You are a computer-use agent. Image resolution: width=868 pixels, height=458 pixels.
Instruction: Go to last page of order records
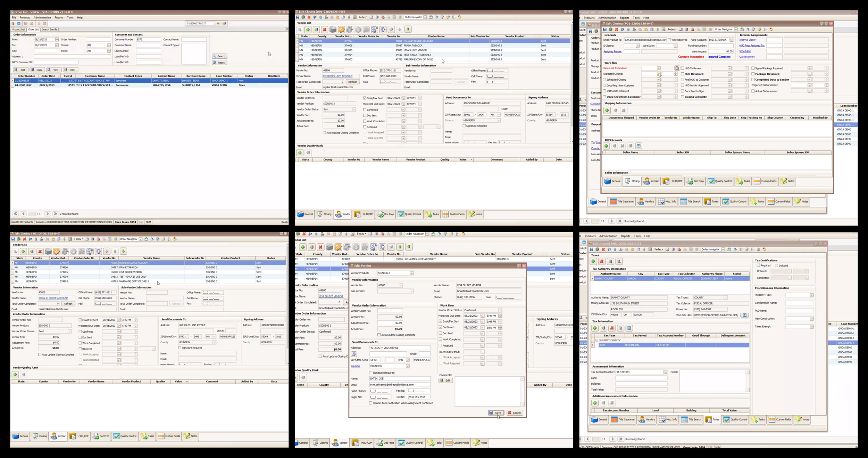click(55, 214)
